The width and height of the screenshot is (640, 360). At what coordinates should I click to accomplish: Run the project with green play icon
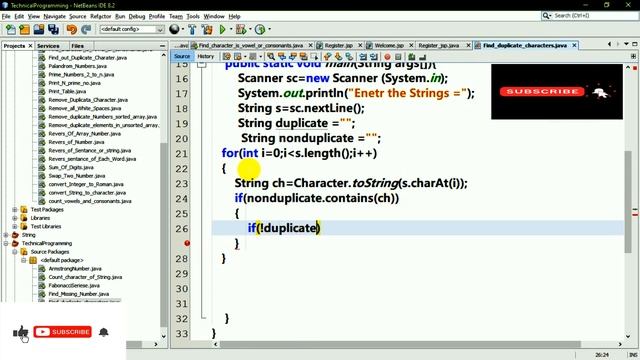pos(222,29)
